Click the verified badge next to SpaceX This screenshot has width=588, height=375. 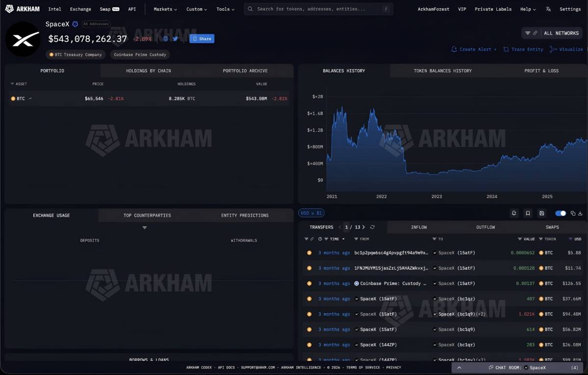(x=75, y=24)
